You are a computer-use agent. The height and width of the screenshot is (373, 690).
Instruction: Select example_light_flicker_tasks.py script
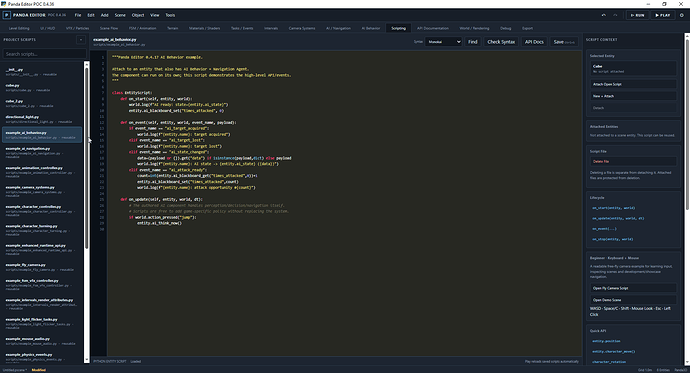coord(42,323)
